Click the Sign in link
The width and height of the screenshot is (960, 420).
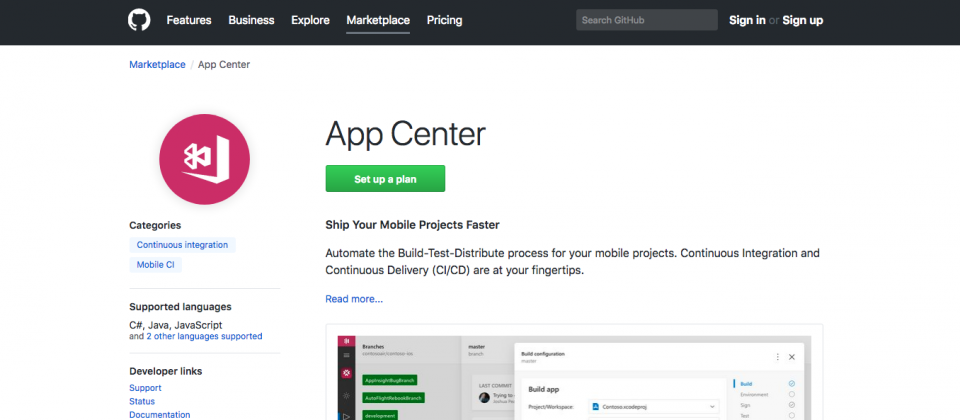[x=747, y=20]
